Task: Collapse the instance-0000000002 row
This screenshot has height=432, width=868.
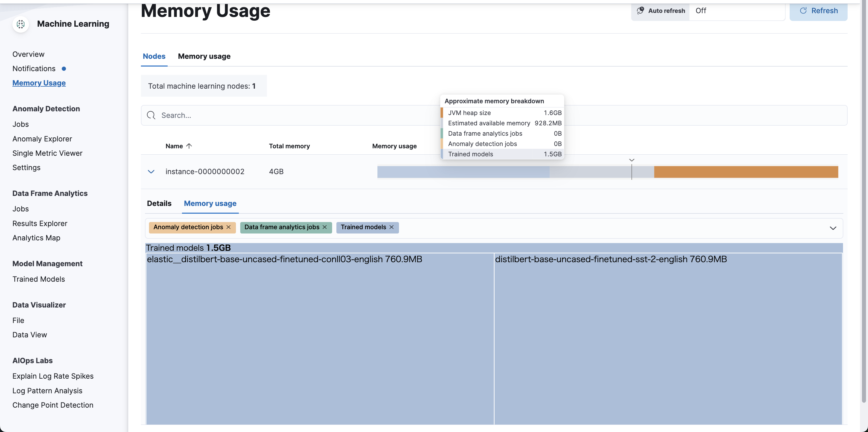Action: tap(151, 172)
